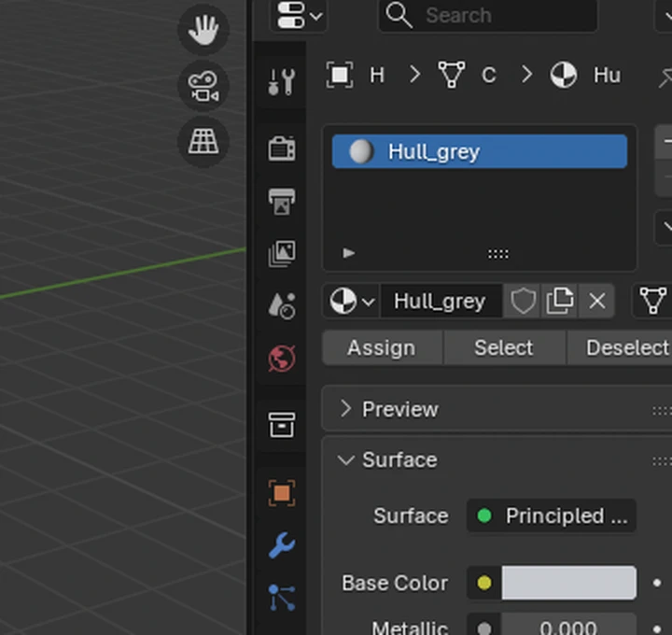Open the Object properties tab
The image size is (672, 635).
pyautogui.click(x=282, y=493)
